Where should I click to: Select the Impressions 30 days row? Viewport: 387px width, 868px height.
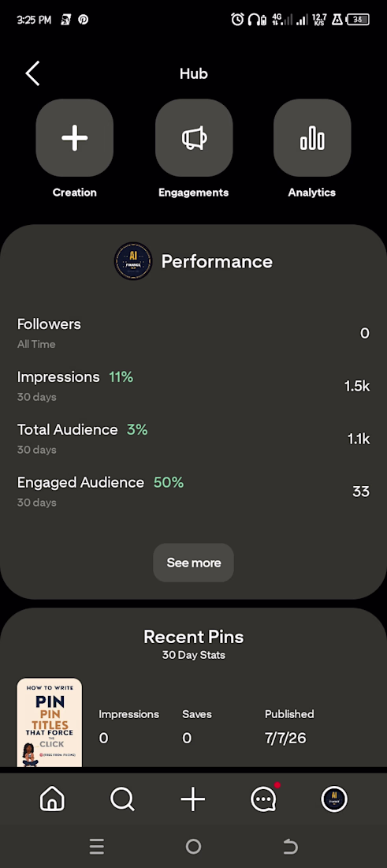(x=194, y=386)
